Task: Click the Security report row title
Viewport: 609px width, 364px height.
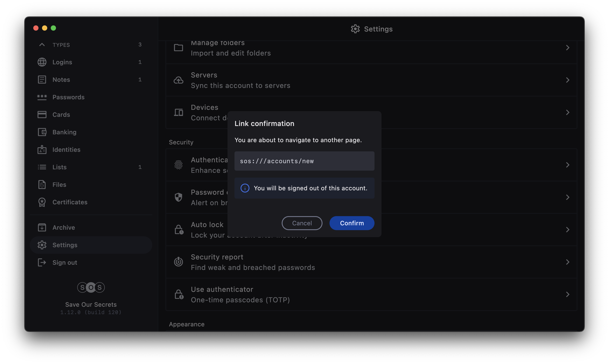Action: [217, 257]
